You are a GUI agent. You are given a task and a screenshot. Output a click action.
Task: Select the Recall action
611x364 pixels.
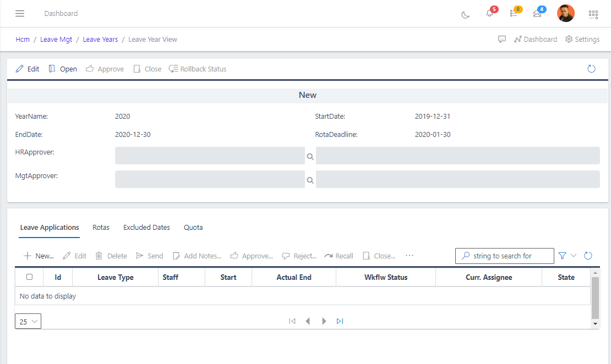[339, 256]
